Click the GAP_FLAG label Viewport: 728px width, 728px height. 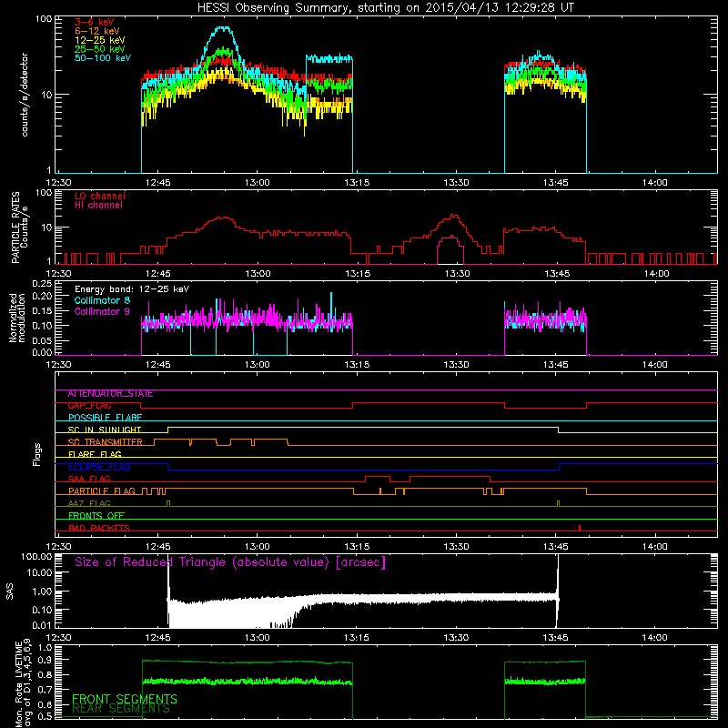click(89, 405)
